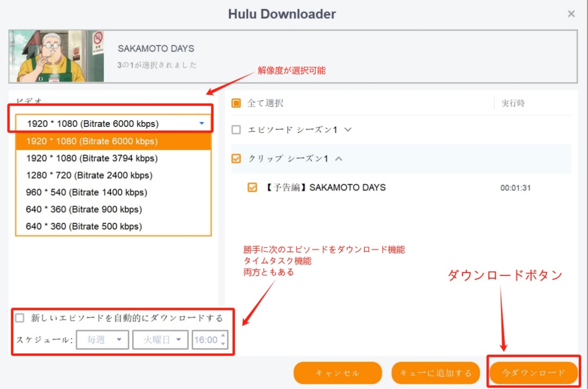Image resolution: width=588 pixels, height=389 pixels.
Task: Click the 今ダウンロード button
Action: point(534,373)
